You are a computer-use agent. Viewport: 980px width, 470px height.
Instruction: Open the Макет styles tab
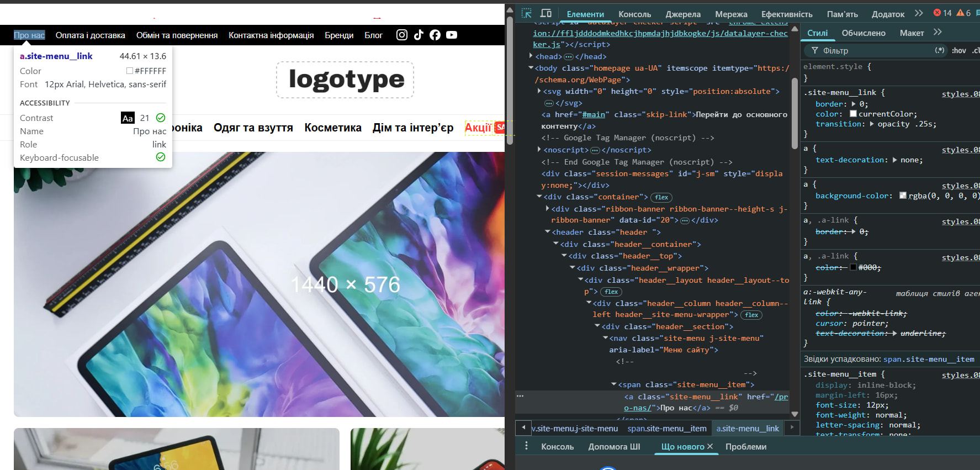912,33
